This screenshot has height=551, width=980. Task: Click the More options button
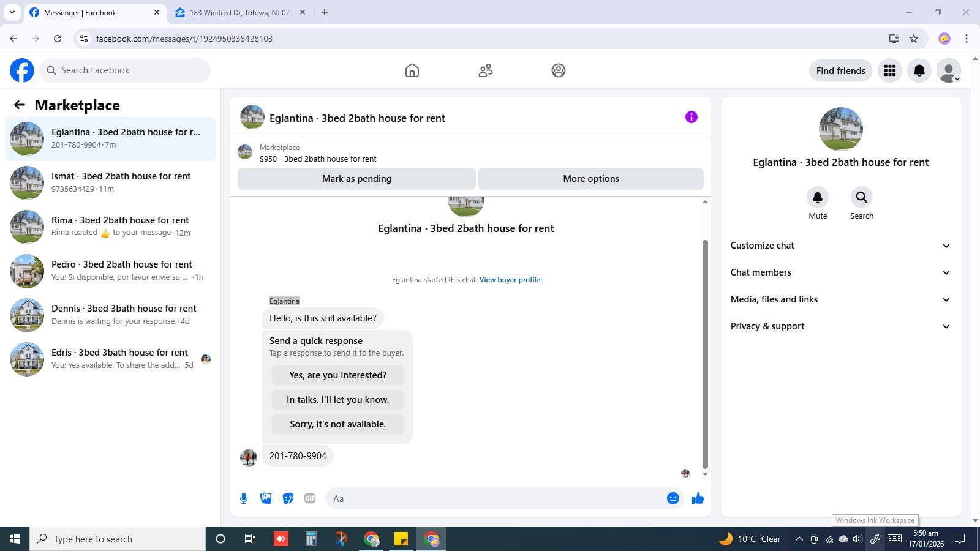point(591,179)
